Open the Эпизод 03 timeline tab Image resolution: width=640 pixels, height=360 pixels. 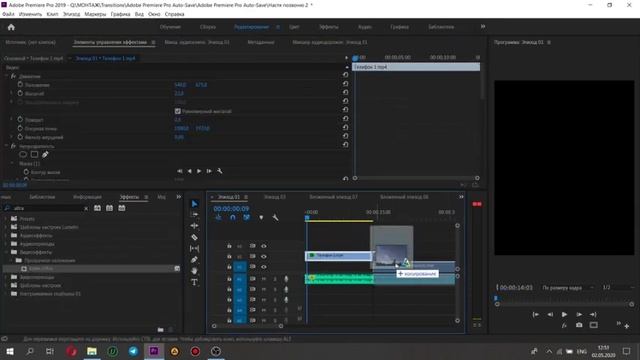[275, 197]
